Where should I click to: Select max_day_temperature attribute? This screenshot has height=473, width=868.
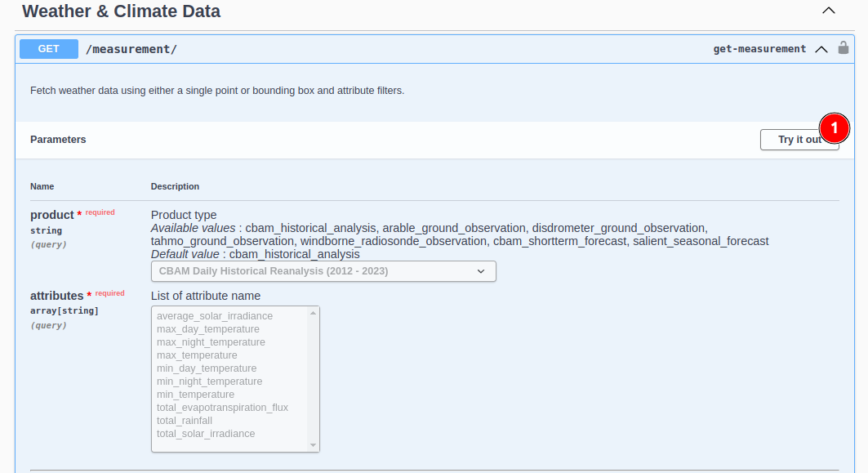208,329
